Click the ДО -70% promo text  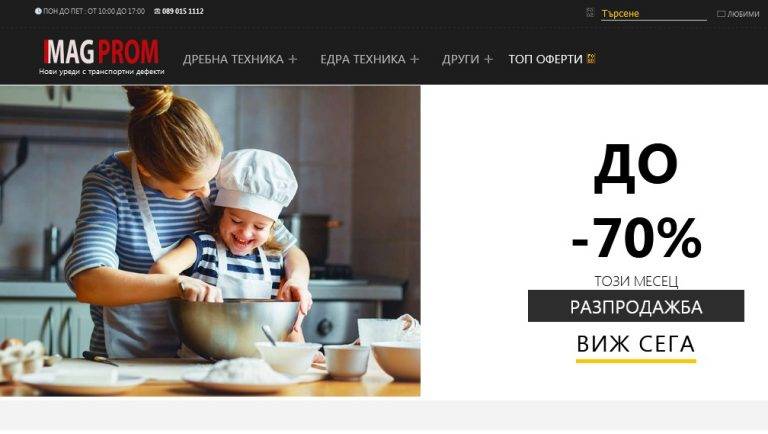tap(636, 201)
